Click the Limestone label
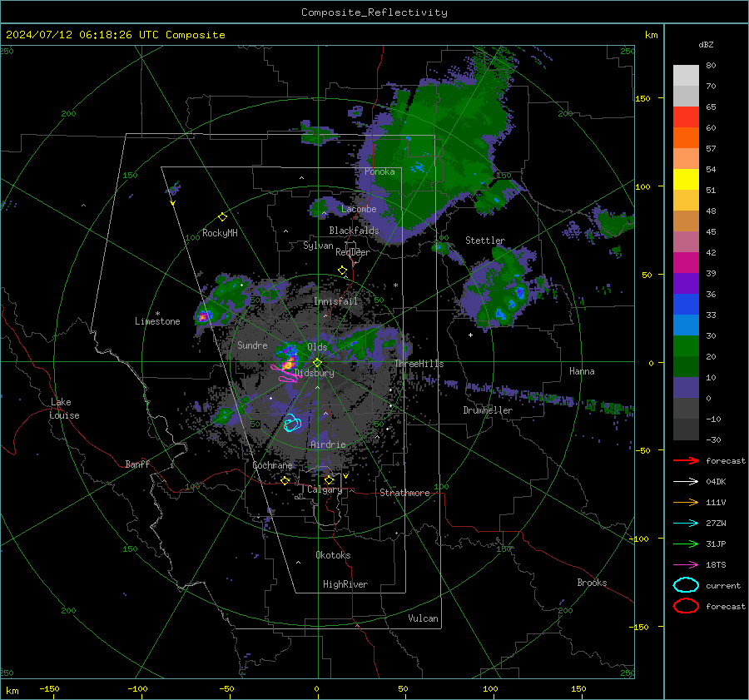Screen dimensions: 749x700 (157, 321)
